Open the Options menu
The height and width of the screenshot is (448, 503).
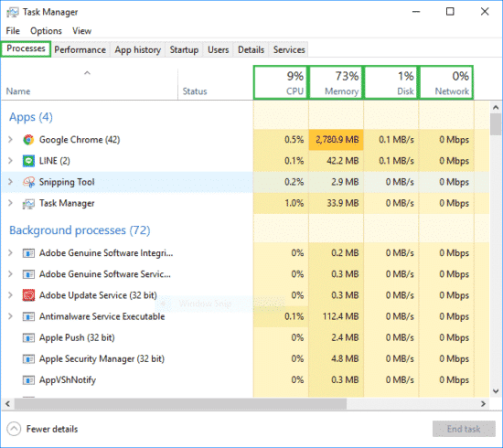pyautogui.click(x=46, y=31)
